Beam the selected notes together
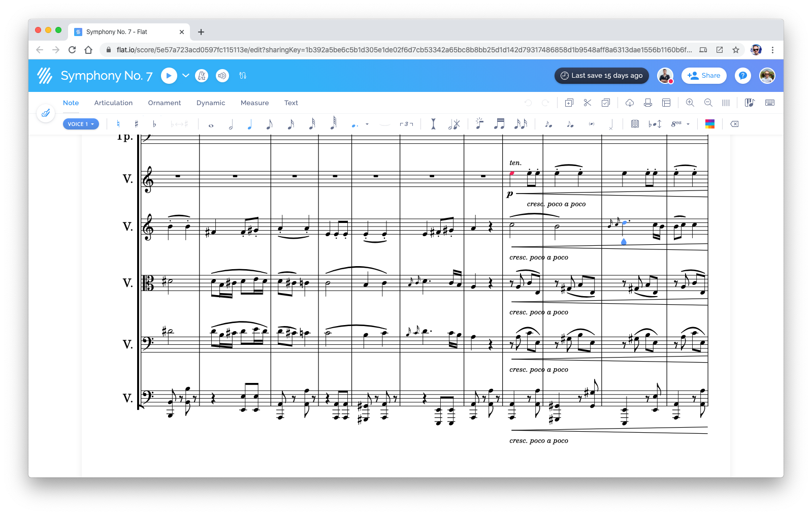This screenshot has height=515, width=812. click(499, 124)
